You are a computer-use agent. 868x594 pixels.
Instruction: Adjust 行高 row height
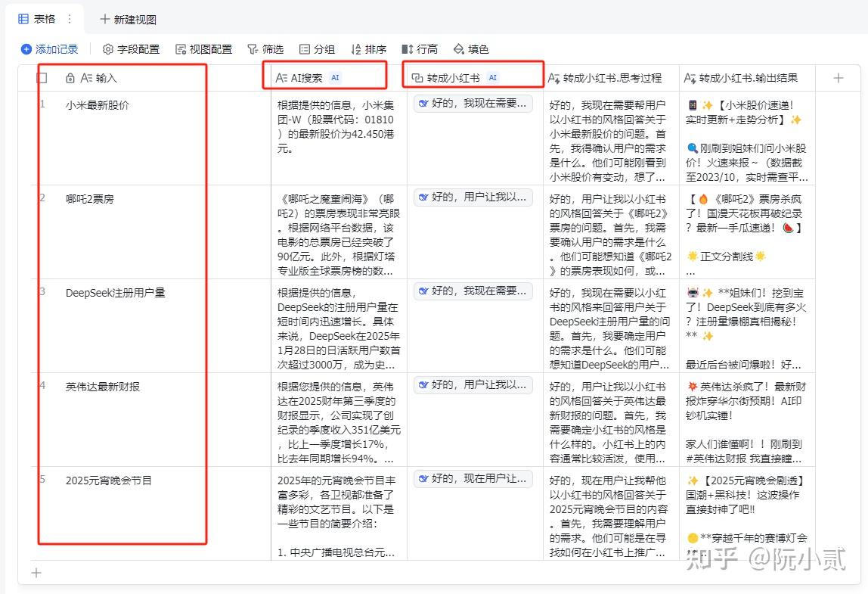coord(420,49)
